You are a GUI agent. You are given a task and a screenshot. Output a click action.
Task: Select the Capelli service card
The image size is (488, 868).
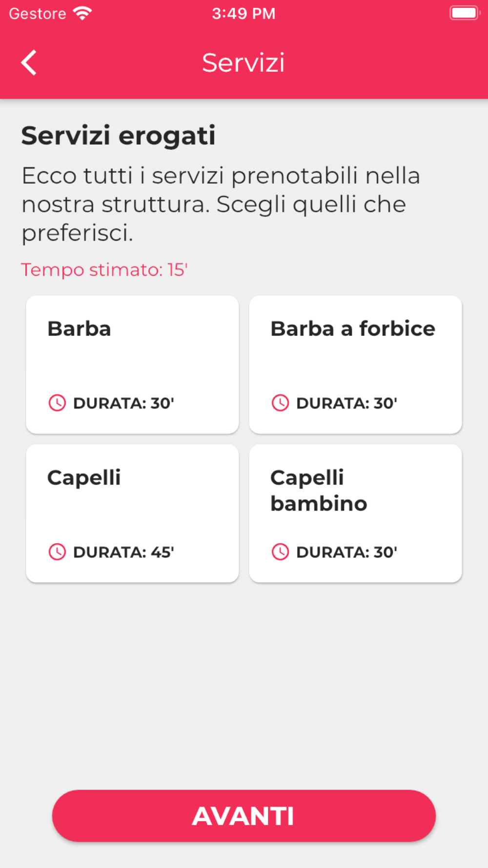click(x=132, y=513)
